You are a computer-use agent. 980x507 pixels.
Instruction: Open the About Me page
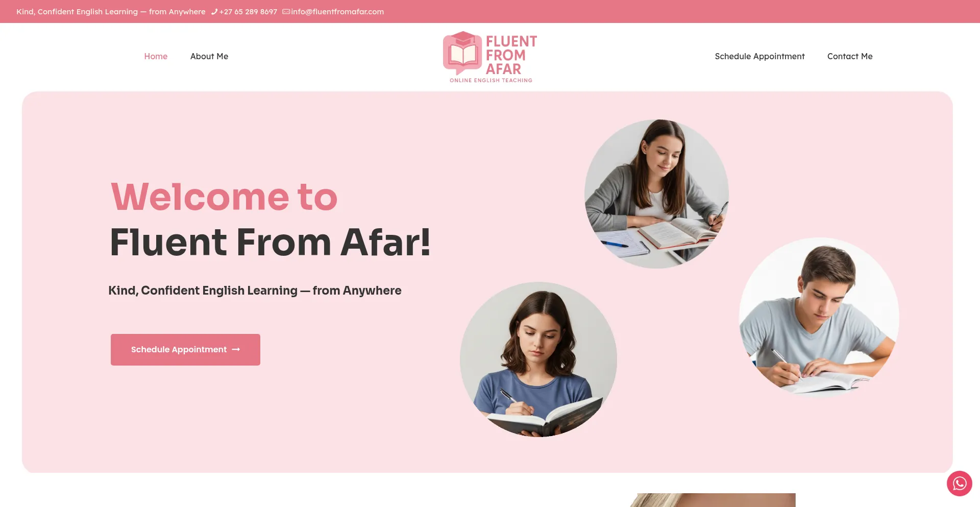click(209, 56)
